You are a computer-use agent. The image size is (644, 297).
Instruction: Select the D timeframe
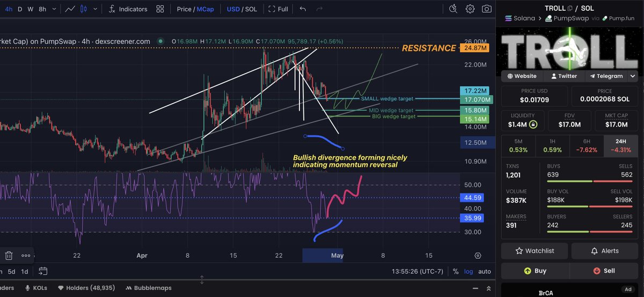click(20, 9)
